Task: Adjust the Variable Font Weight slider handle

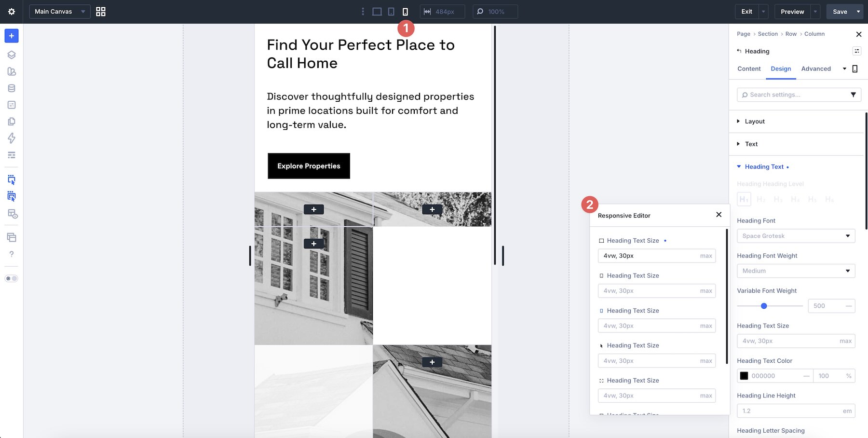Action: [x=764, y=306]
